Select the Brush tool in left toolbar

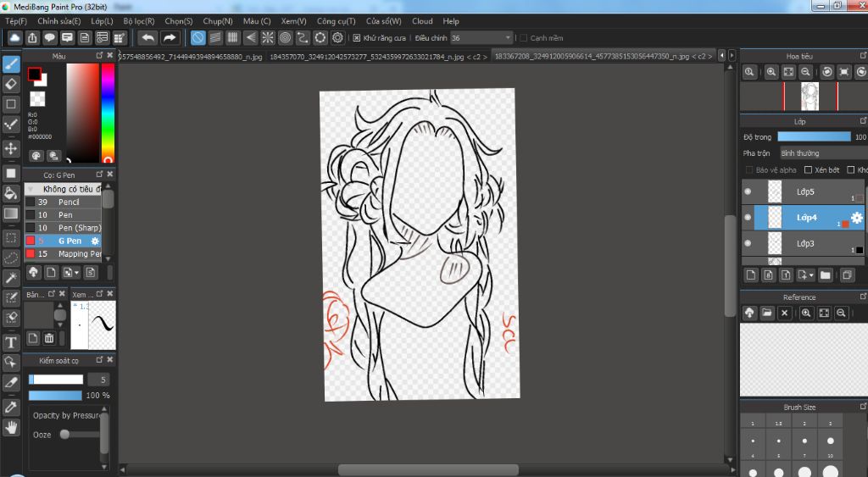point(11,64)
